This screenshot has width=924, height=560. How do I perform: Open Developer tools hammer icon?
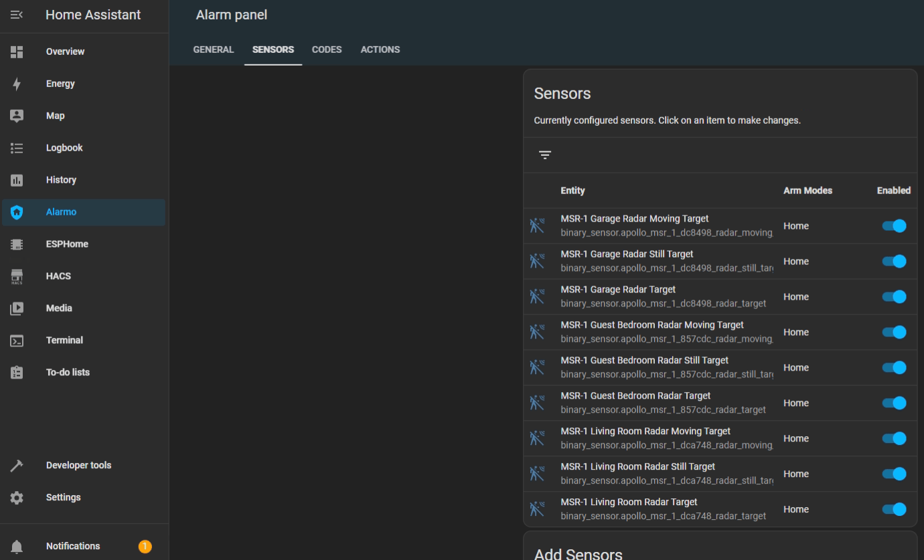17,466
